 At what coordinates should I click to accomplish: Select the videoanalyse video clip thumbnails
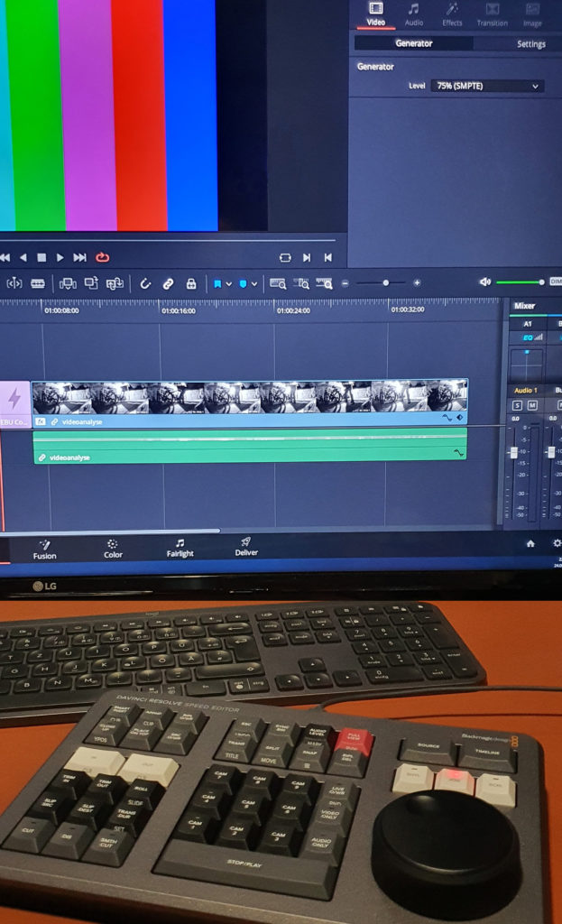(x=250, y=397)
